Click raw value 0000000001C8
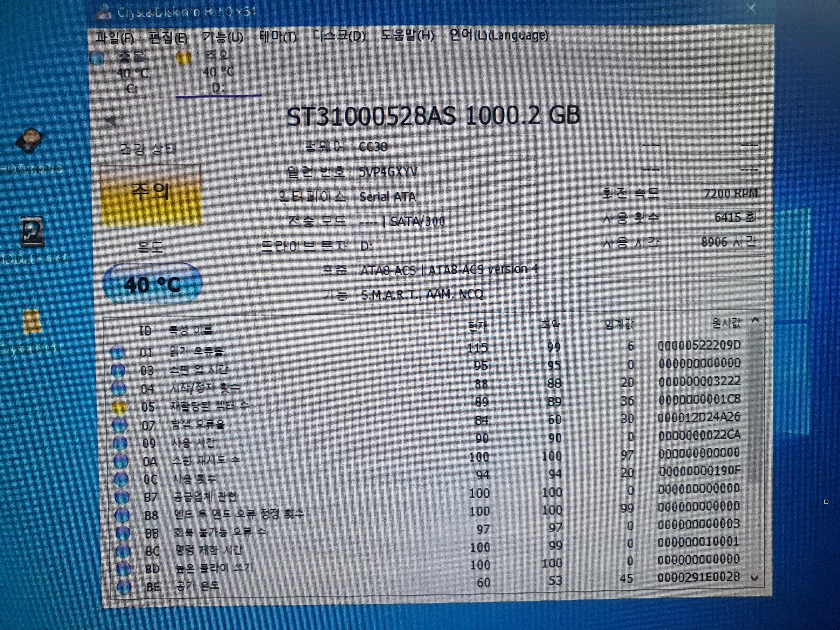The width and height of the screenshot is (840, 630). pyautogui.click(x=699, y=400)
